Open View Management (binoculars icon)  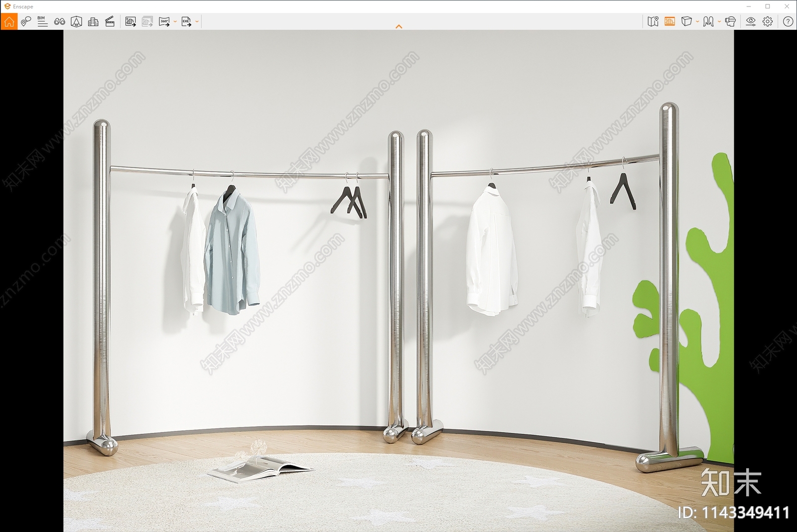pos(59,21)
